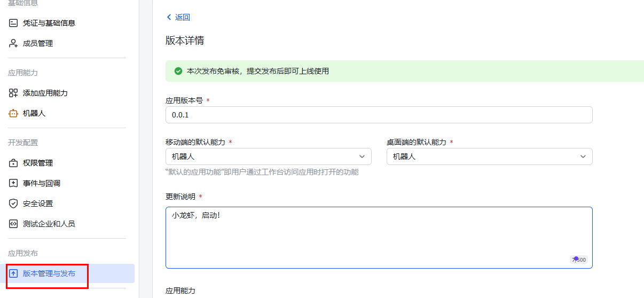
Task: Open the 移动端的默认能力 dropdown
Action: [x=269, y=156]
